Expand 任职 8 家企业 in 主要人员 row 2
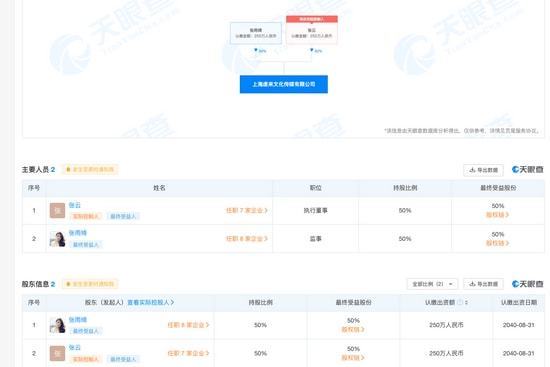 (247, 239)
